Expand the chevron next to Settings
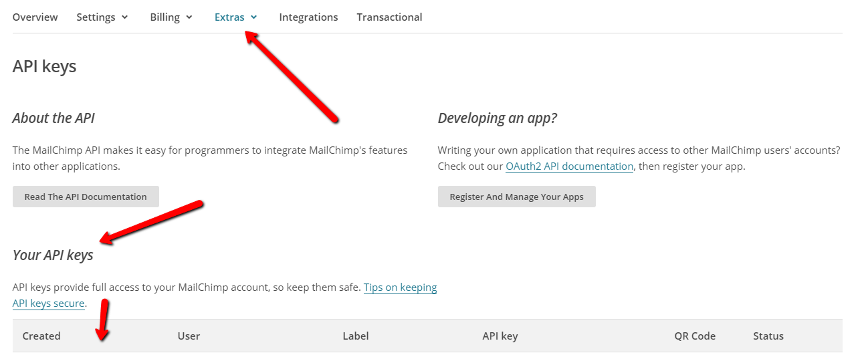Viewport: 868px width, 357px height. [x=124, y=18]
